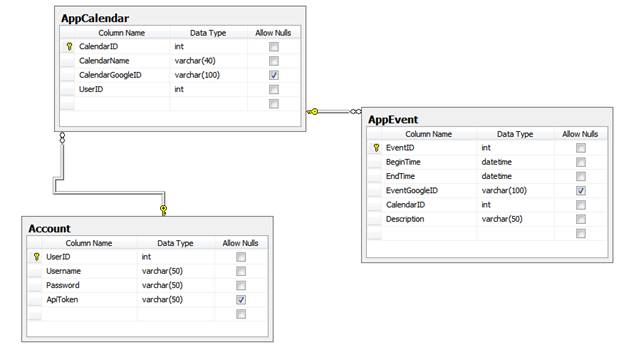Screen dimensions: 624x360
Task: Select the infinity endpoint below AppCalendar table
Action: (62, 138)
